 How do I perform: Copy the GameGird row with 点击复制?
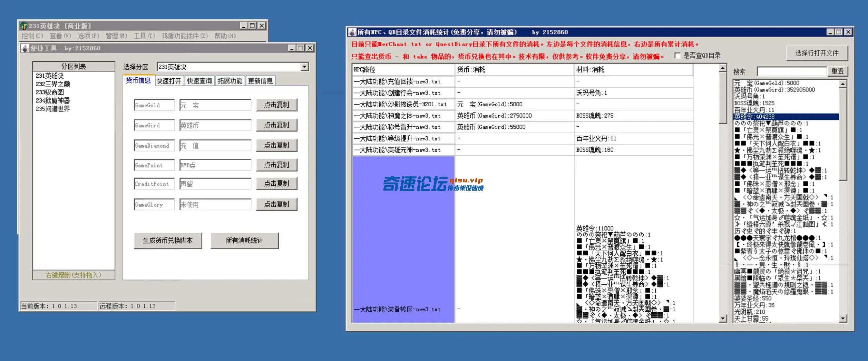[276, 125]
